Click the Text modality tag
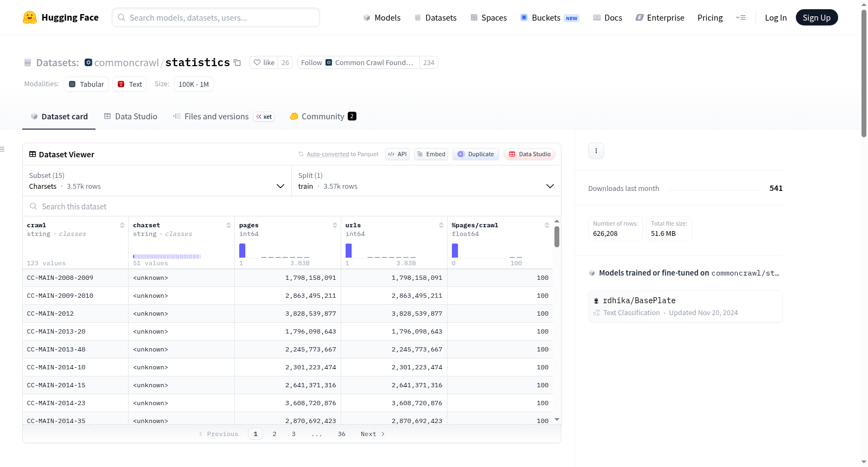The height and width of the screenshot is (467, 868). coord(130,84)
